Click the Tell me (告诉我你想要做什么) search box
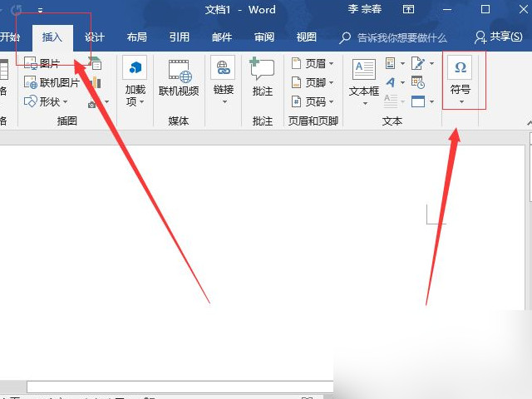532x399 pixels. pyautogui.click(x=393, y=37)
